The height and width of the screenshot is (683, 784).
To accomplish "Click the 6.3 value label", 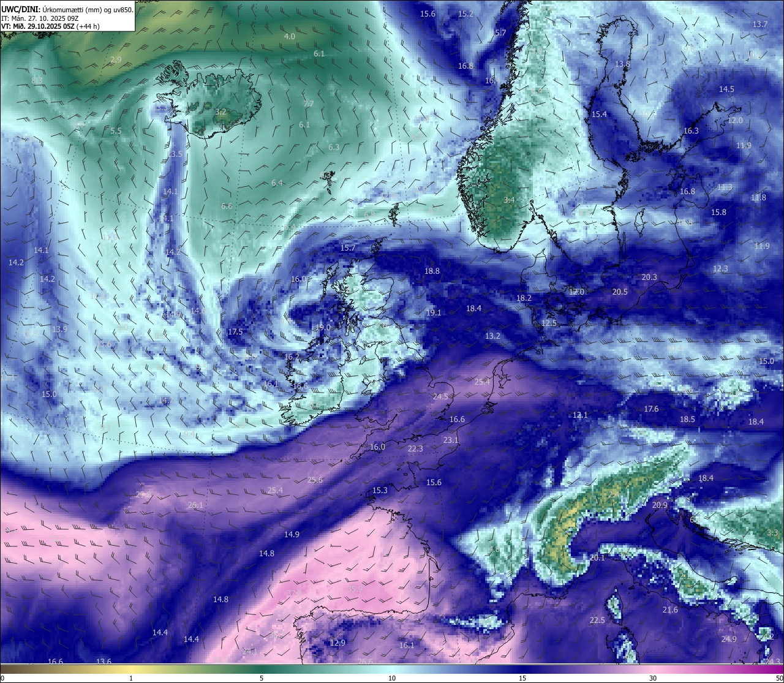I will click(334, 148).
